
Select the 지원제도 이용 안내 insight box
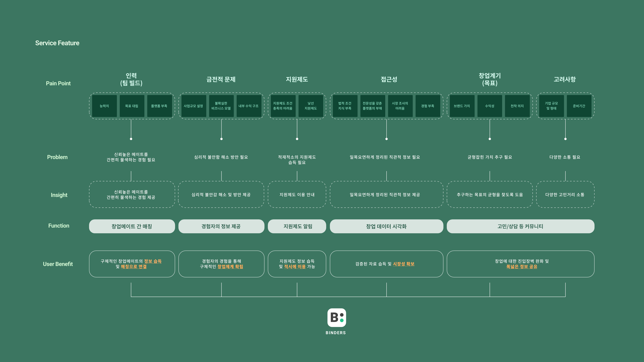click(297, 195)
